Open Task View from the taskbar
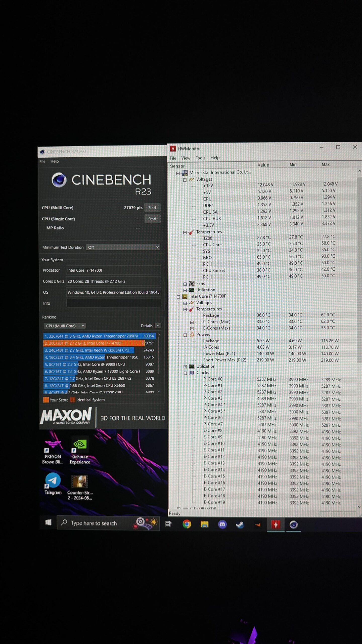Screen dimensions: 362x644 [168, 524]
